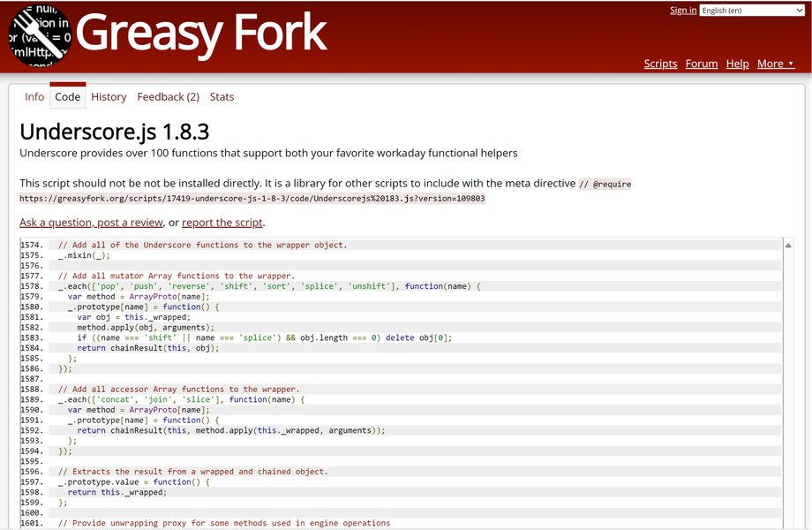
Task: Click line 1589 with 'concat', 'join', 'slice'
Action: pyautogui.click(x=181, y=399)
